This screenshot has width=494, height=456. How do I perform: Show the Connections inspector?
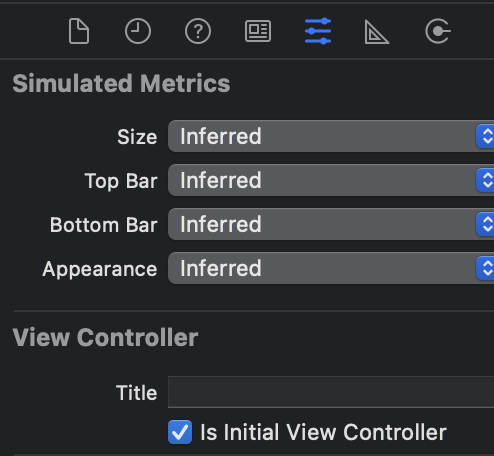pos(438,31)
